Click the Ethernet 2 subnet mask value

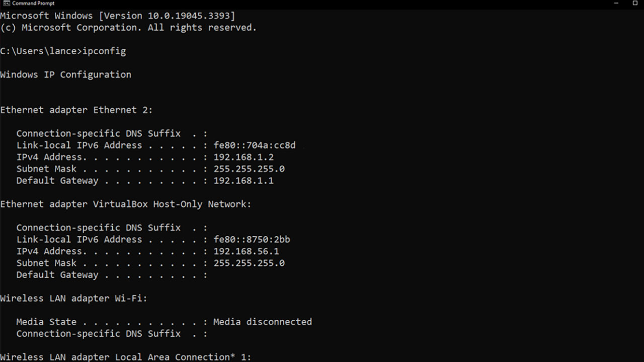(x=249, y=169)
